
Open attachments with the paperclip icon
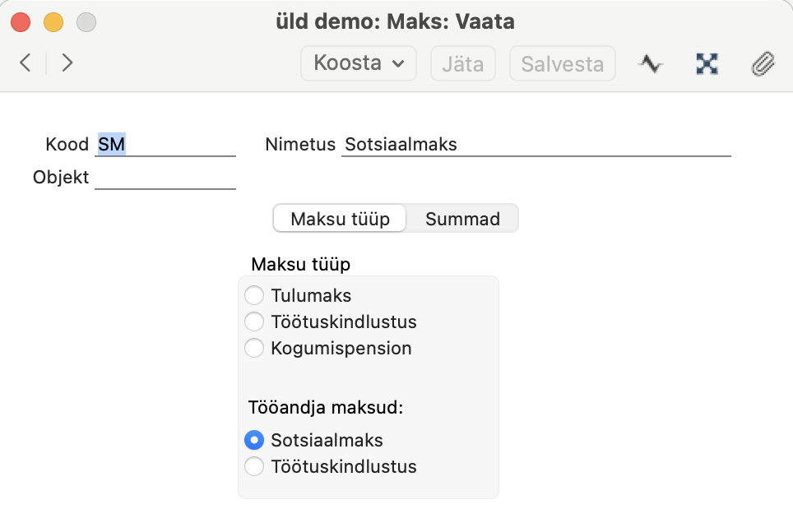click(x=763, y=63)
